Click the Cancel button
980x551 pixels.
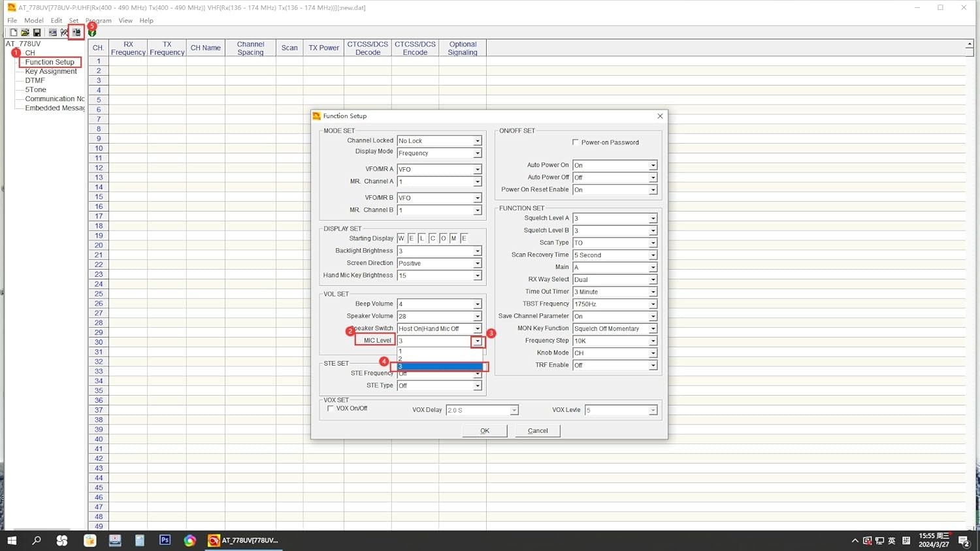click(x=537, y=431)
